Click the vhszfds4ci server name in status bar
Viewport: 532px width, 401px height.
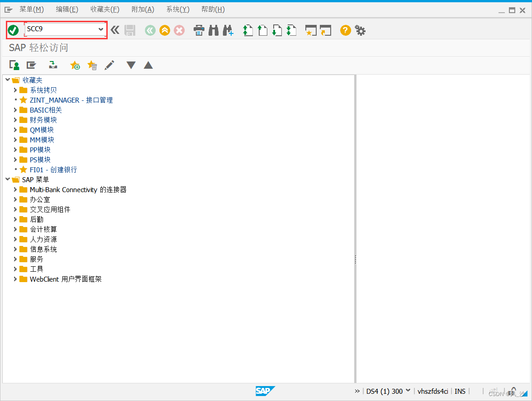432,391
